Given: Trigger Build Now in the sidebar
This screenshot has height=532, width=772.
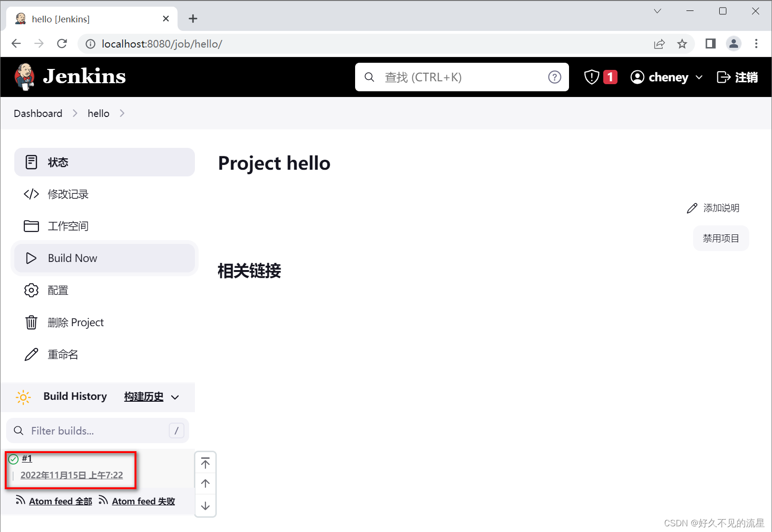Looking at the screenshot, I should coord(105,258).
